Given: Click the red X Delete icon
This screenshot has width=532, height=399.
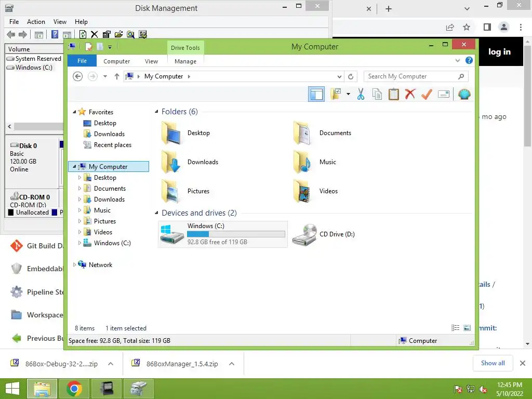Looking at the screenshot, I should point(410,94).
